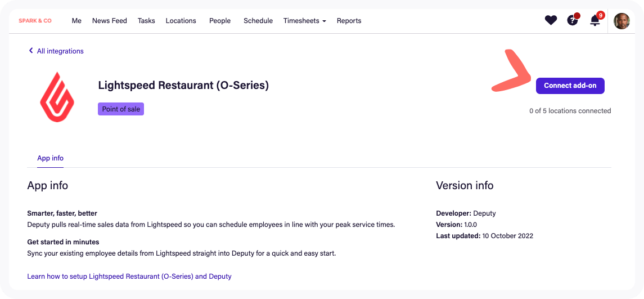This screenshot has width=644, height=299.
Task: Open the People page
Action: point(220,21)
